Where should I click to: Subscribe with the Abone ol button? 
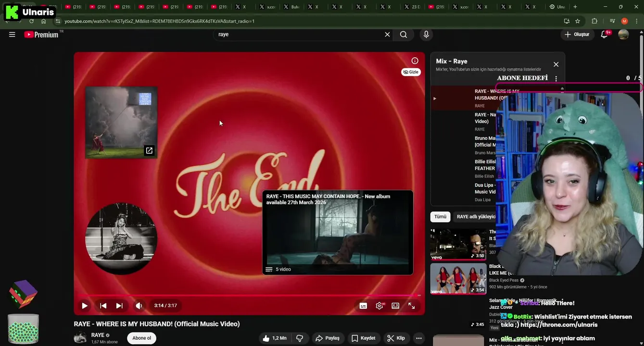point(141,338)
